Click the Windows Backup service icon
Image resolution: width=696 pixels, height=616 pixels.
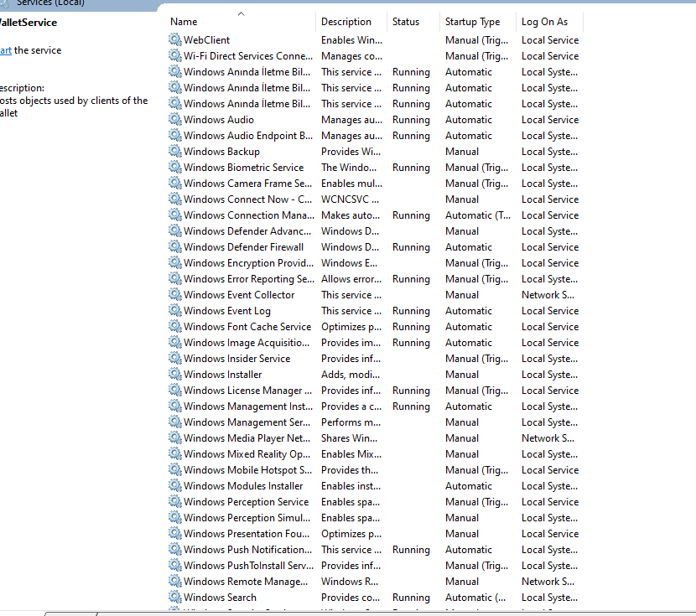pyautogui.click(x=175, y=152)
